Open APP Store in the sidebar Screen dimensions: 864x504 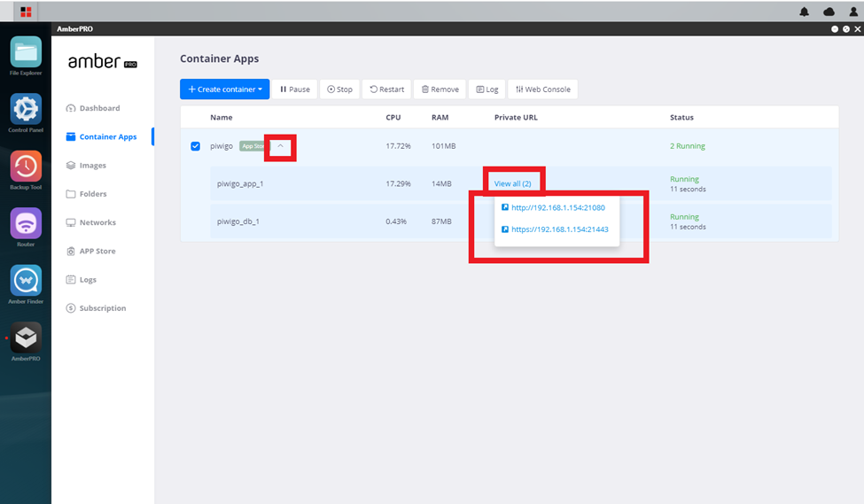point(91,252)
